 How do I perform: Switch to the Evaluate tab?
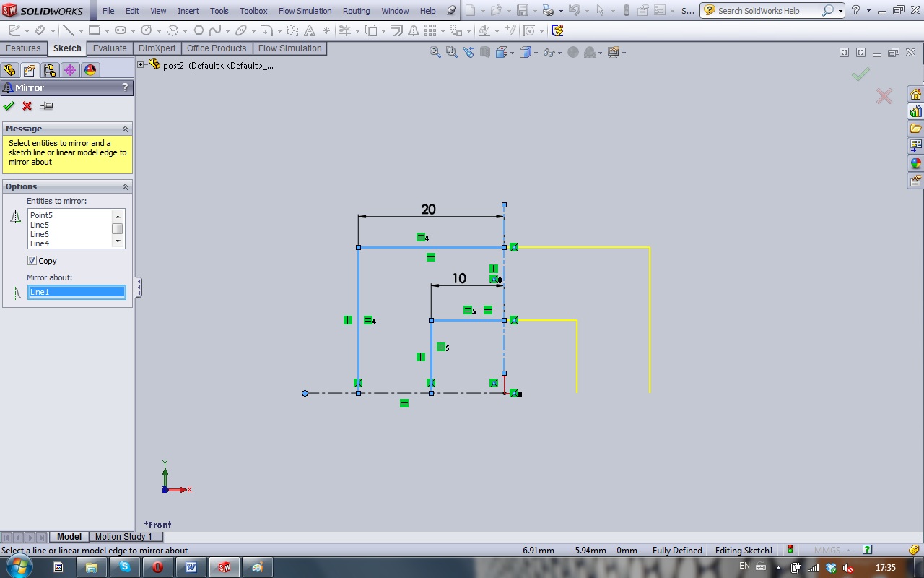(x=110, y=48)
